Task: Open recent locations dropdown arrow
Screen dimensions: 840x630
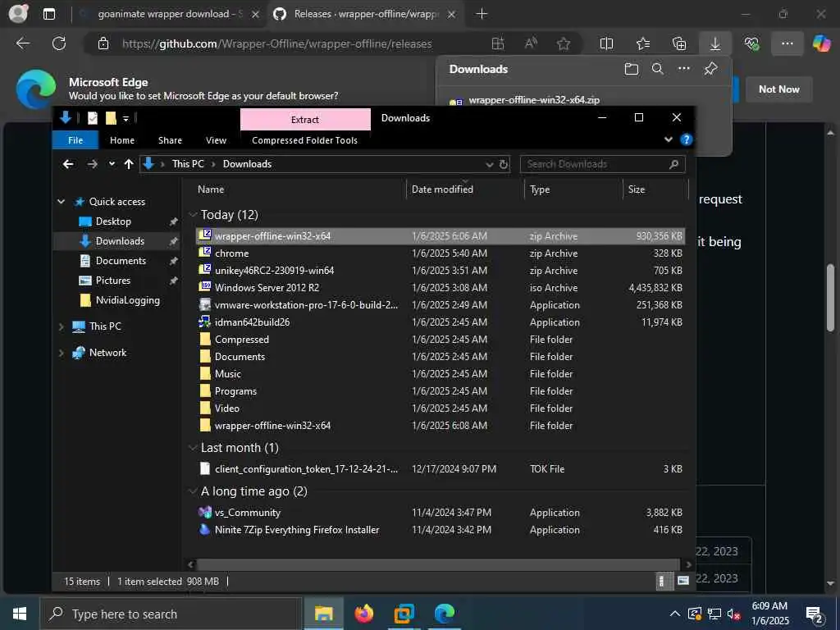Action: [x=112, y=164]
